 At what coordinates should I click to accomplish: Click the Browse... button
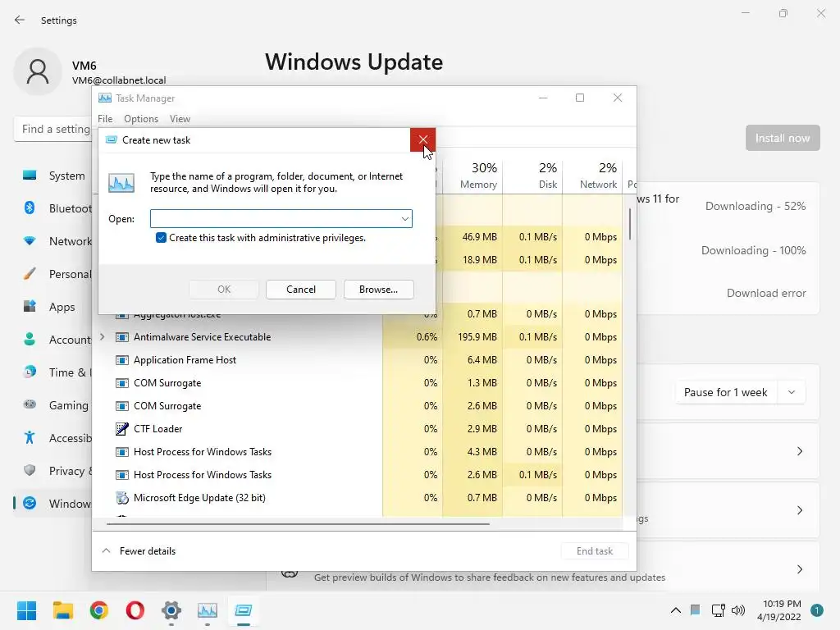(x=379, y=290)
